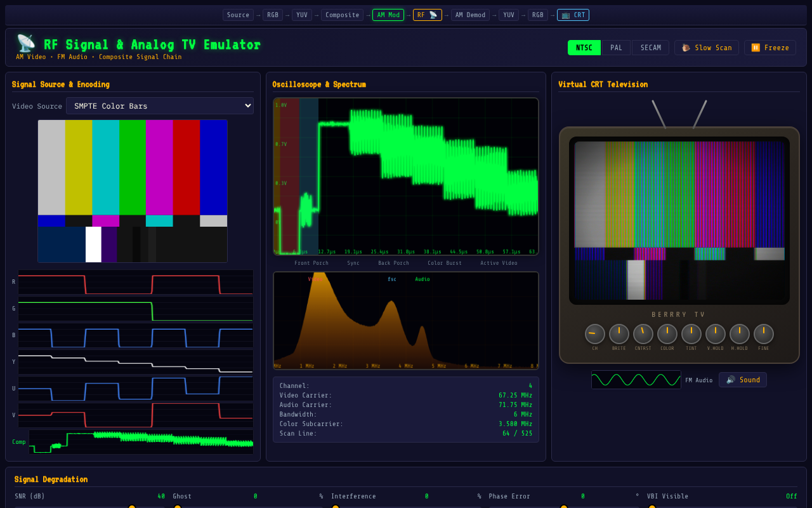Viewport: 812px width, 508px height.
Task: Click the Y luma waveform trace
Action: [x=136, y=362]
